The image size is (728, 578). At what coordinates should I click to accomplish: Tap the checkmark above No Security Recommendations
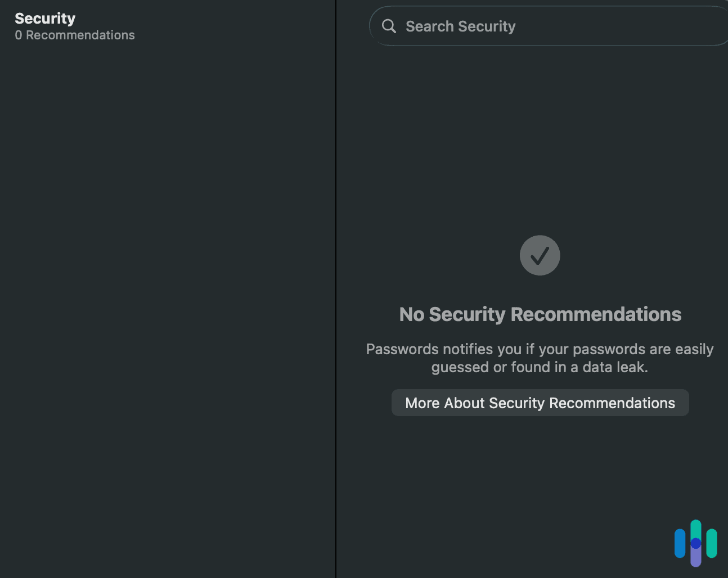tap(540, 255)
